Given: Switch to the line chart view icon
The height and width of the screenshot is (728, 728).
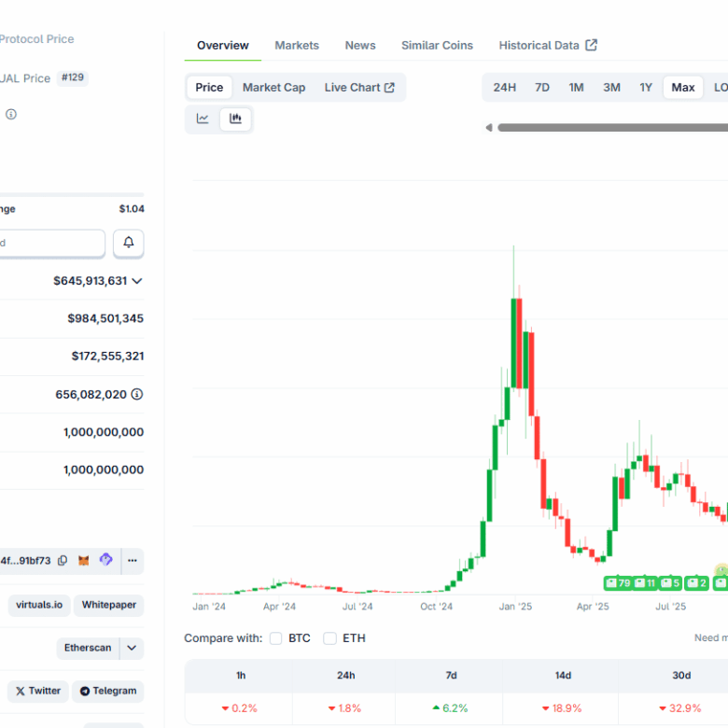Looking at the screenshot, I should 203,119.
